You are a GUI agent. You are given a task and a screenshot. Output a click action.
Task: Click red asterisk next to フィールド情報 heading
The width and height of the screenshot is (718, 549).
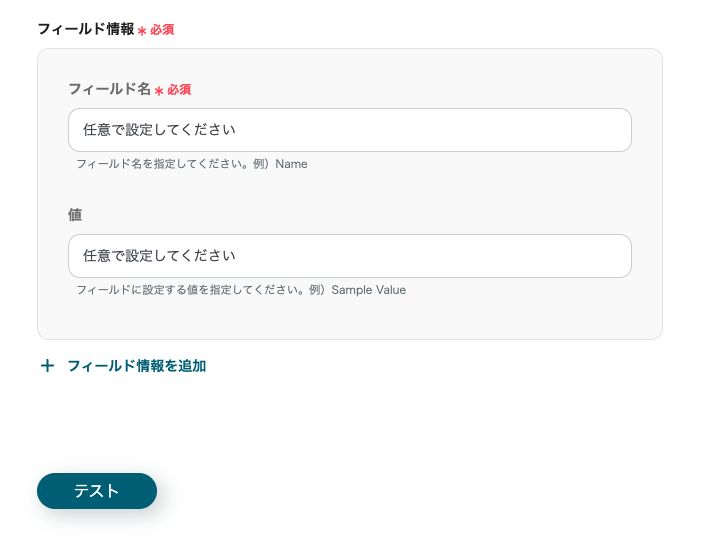(x=142, y=30)
